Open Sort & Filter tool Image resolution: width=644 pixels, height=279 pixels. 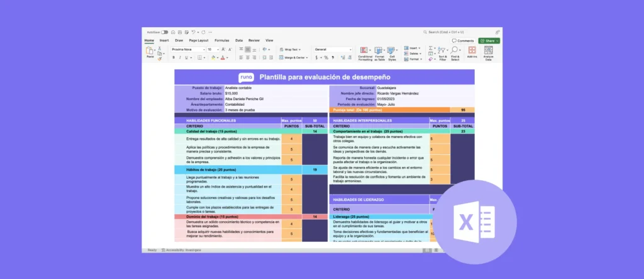442,53
